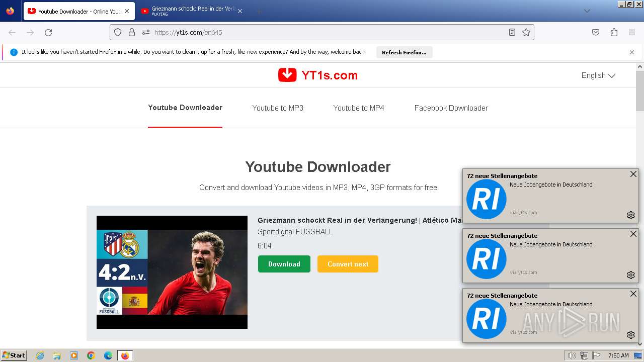Open settings gear of top notification
This screenshot has height=362, width=644.
(631, 215)
